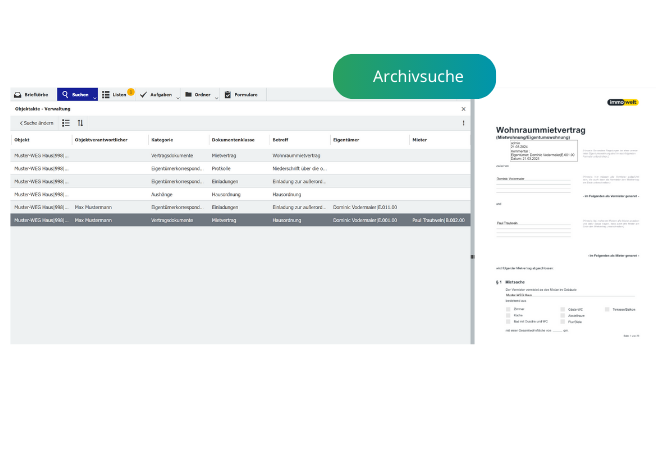The width and height of the screenshot is (666, 450).
Task: Sort by Kategorie column header
Action: point(162,140)
